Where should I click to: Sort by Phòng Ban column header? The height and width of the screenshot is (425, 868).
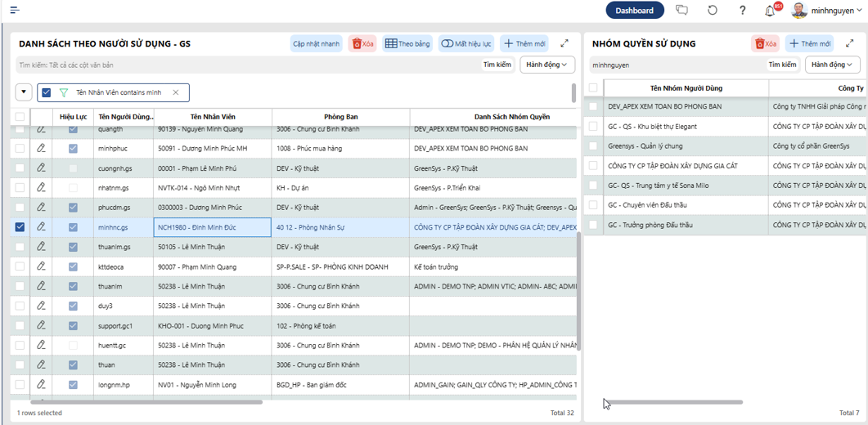click(x=340, y=117)
